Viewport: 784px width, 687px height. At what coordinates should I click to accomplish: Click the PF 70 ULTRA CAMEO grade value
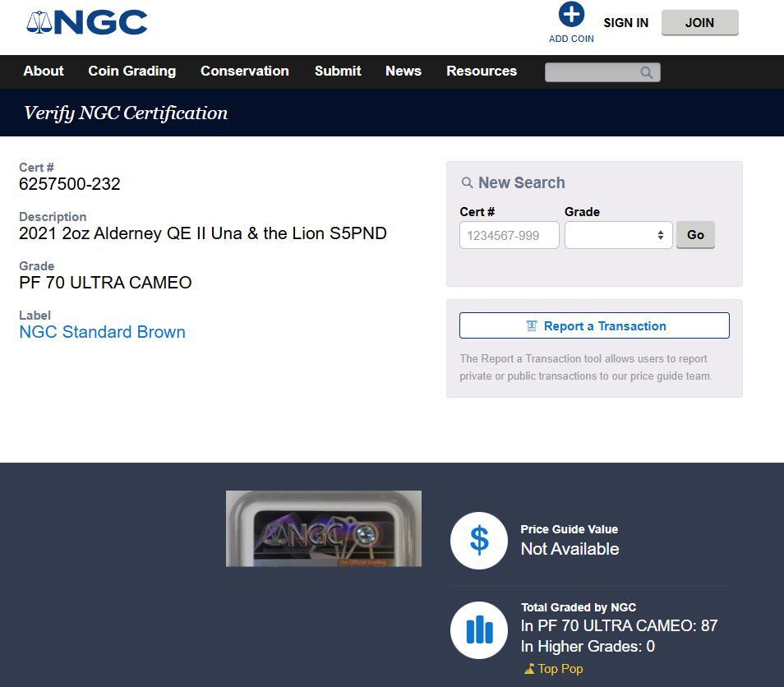click(x=105, y=283)
